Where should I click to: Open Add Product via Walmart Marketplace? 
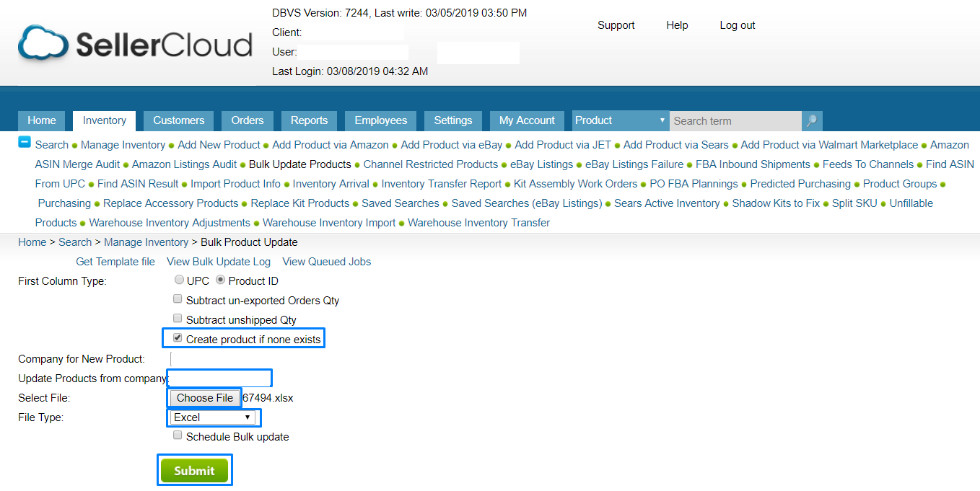830,145
